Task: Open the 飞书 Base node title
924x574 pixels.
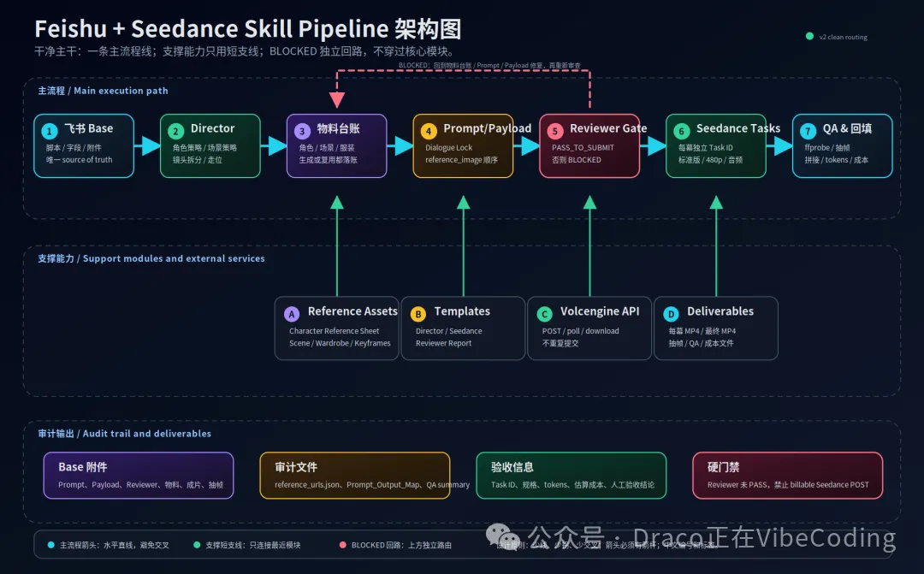Action: point(88,128)
